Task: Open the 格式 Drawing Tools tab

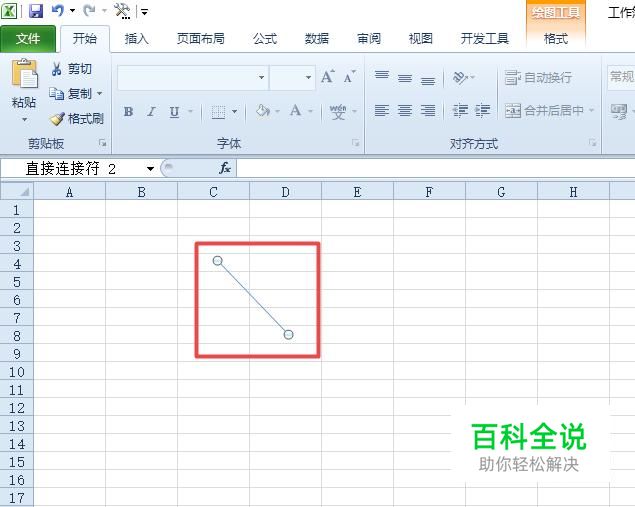Action: click(556, 39)
